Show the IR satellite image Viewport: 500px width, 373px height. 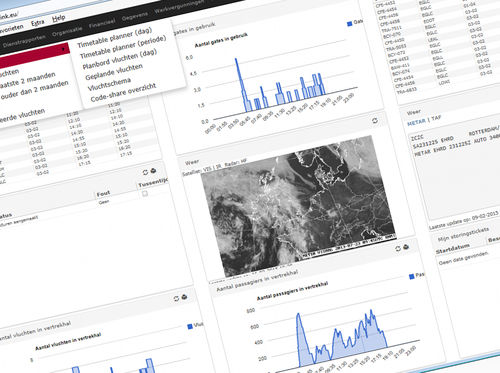(220, 167)
